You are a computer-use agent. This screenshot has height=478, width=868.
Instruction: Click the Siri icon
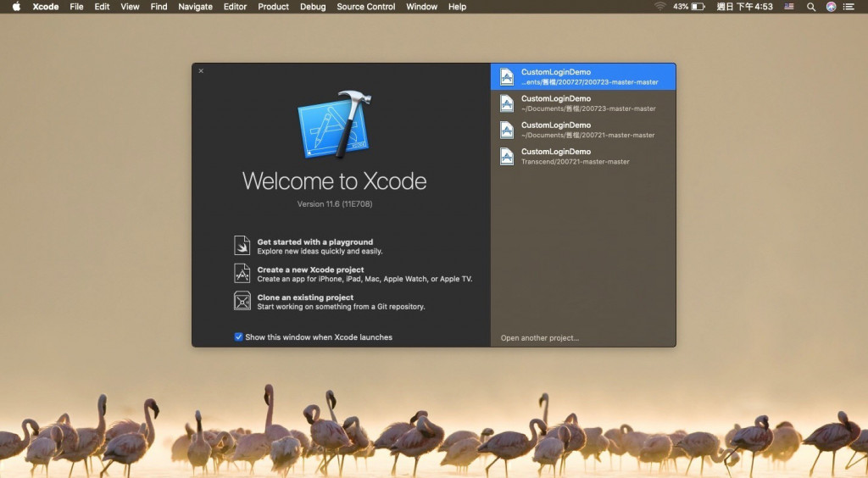(x=831, y=7)
